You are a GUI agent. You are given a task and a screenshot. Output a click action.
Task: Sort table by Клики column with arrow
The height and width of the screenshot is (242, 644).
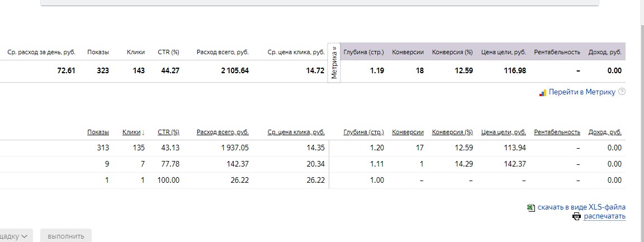pos(134,132)
